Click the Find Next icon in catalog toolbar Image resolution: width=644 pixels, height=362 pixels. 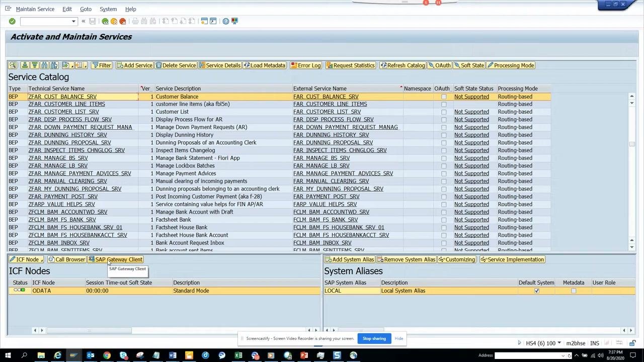pos(54,65)
